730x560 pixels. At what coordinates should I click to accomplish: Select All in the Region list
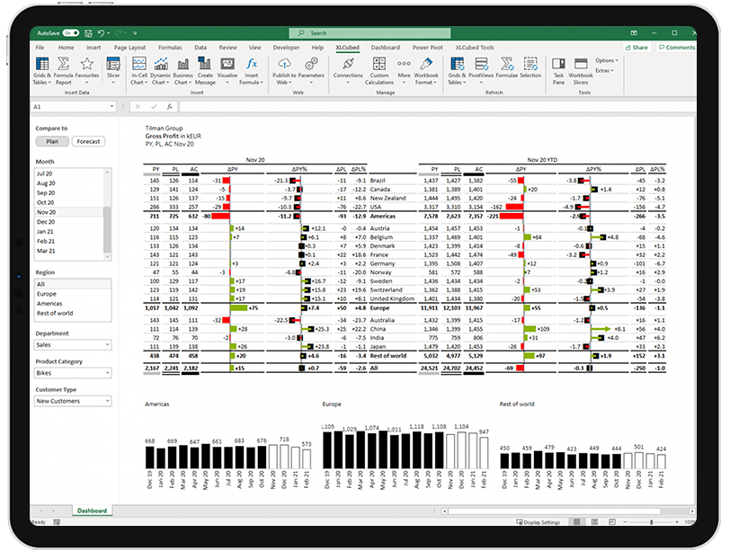tap(73, 284)
